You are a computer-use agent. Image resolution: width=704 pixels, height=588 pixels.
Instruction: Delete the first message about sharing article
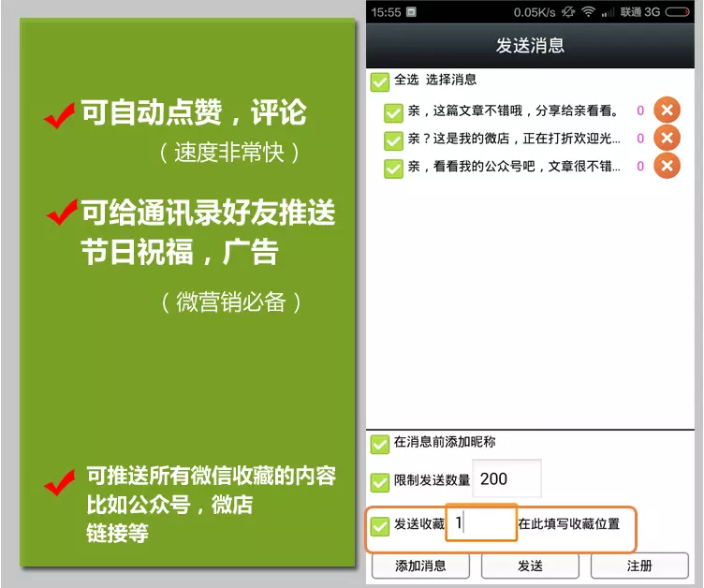pos(667,110)
